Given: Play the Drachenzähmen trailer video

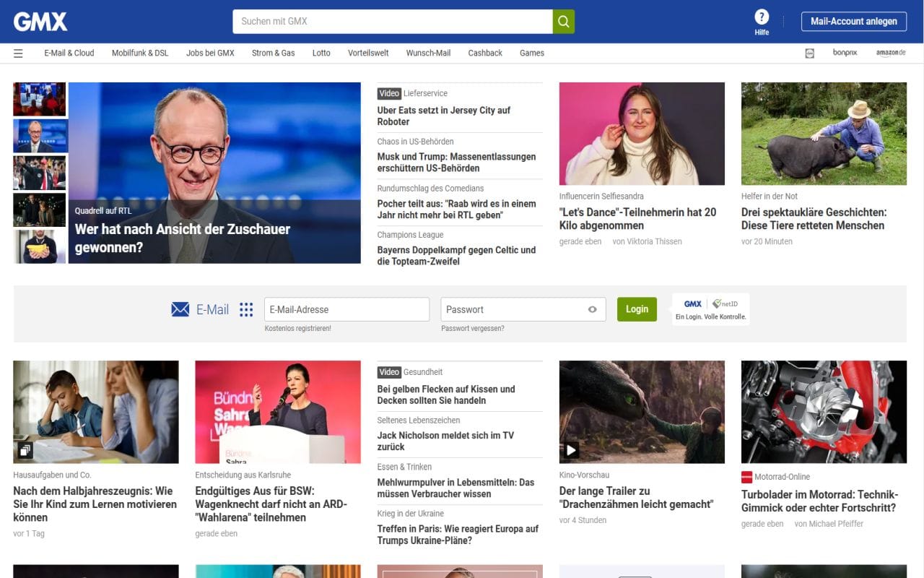Looking at the screenshot, I should tap(571, 450).
